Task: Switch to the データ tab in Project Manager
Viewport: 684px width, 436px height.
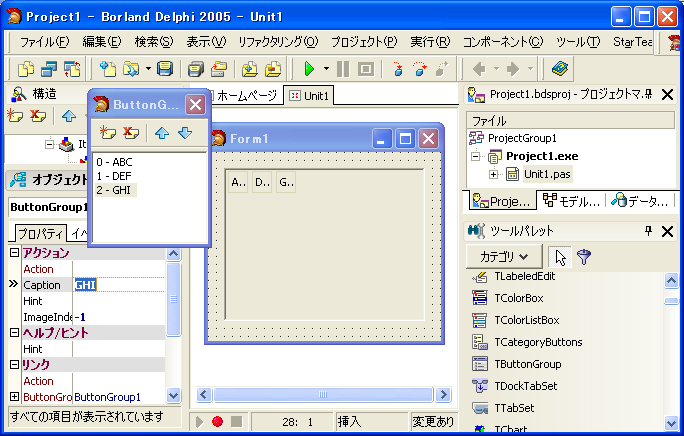Action: [x=639, y=201]
